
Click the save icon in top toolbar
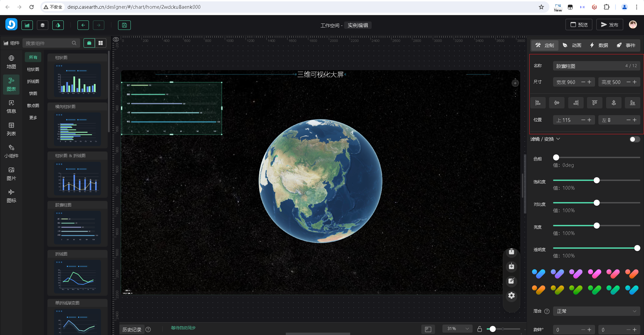[x=124, y=25]
